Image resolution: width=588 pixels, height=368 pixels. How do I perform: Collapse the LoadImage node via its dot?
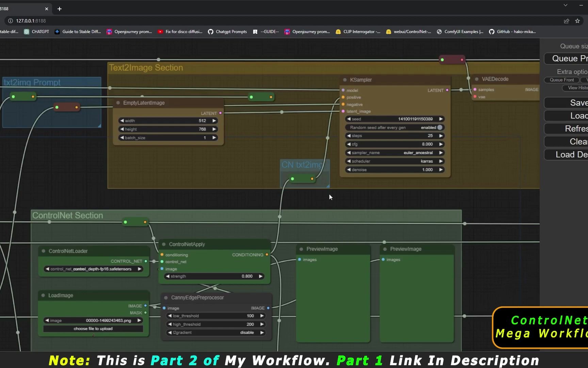coord(43,295)
